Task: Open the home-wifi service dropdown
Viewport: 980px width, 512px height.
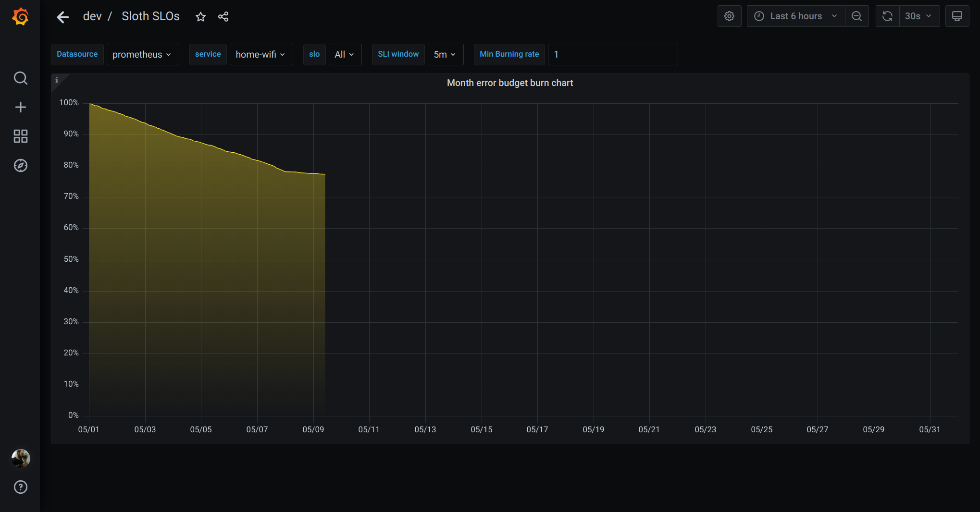Action: click(x=261, y=54)
